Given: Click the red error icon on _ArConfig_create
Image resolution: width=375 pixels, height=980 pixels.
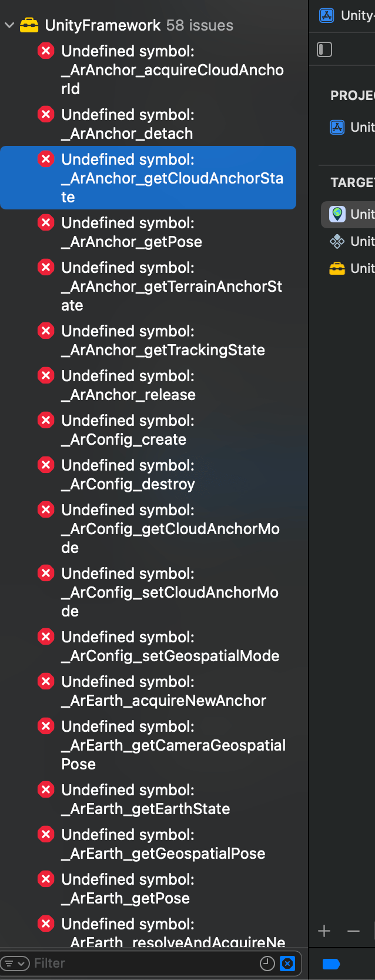Looking at the screenshot, I should pos(46,420).
